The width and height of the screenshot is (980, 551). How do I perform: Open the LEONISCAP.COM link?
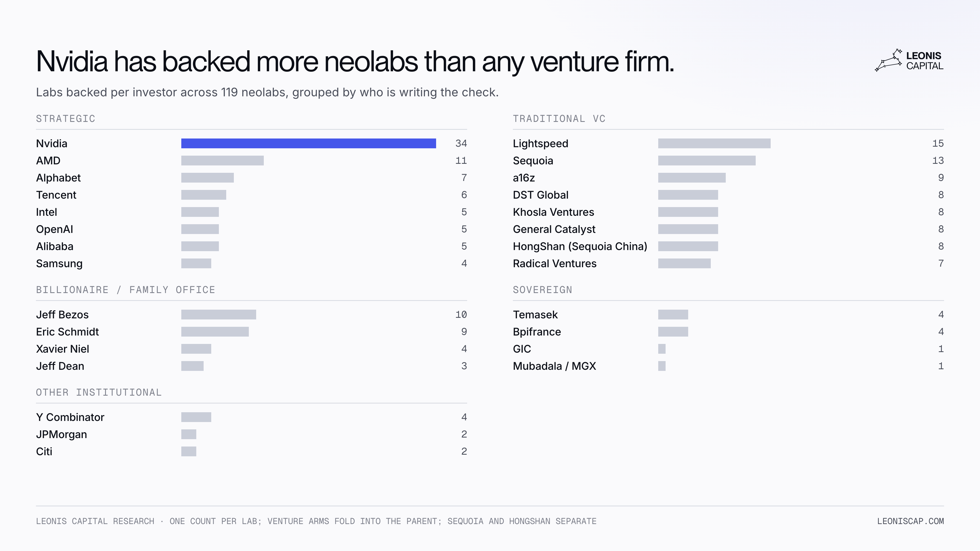pos(910,521)
